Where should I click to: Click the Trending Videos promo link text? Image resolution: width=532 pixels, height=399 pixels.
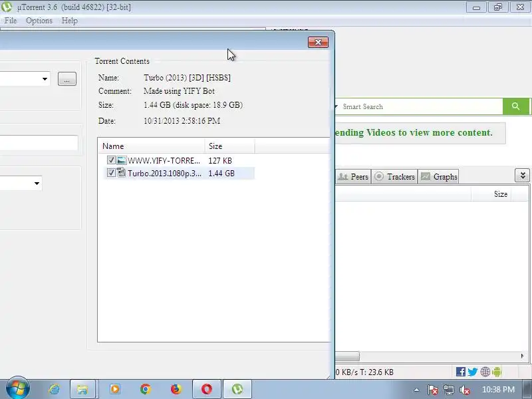[413, 132]
